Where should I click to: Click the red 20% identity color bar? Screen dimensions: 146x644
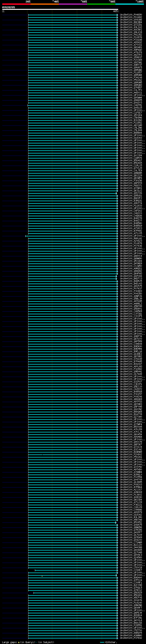tap(16, 4)
